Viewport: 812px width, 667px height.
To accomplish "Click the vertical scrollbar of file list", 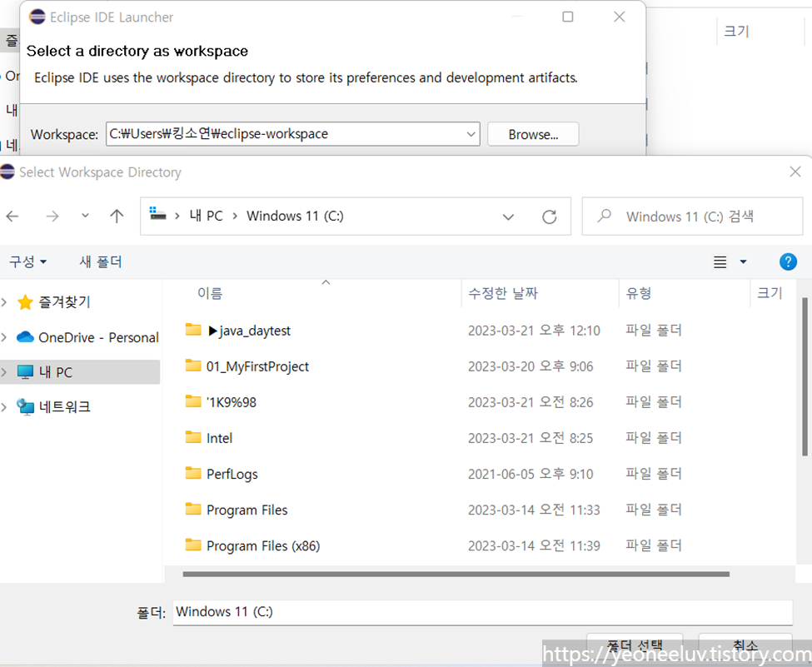I will [x=805, y=377].
